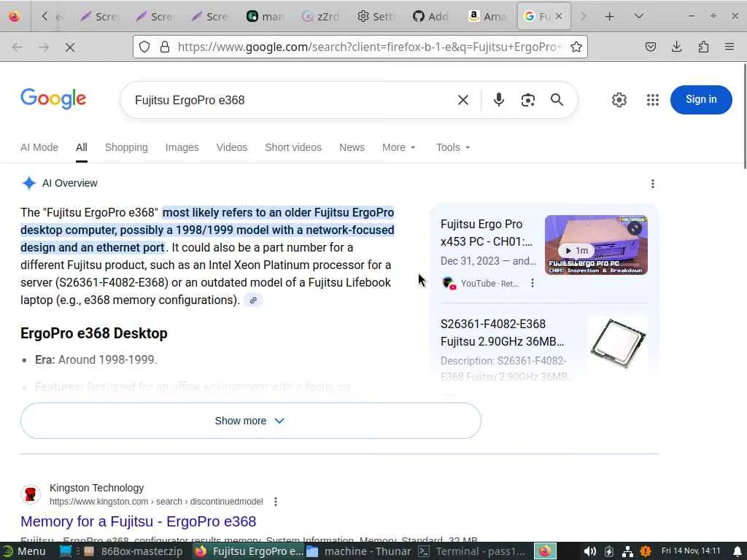Image resolution: width=747 pixels, height=560 pixels.
Task: Open network status tray icon
Action: [x=627, y=551]
